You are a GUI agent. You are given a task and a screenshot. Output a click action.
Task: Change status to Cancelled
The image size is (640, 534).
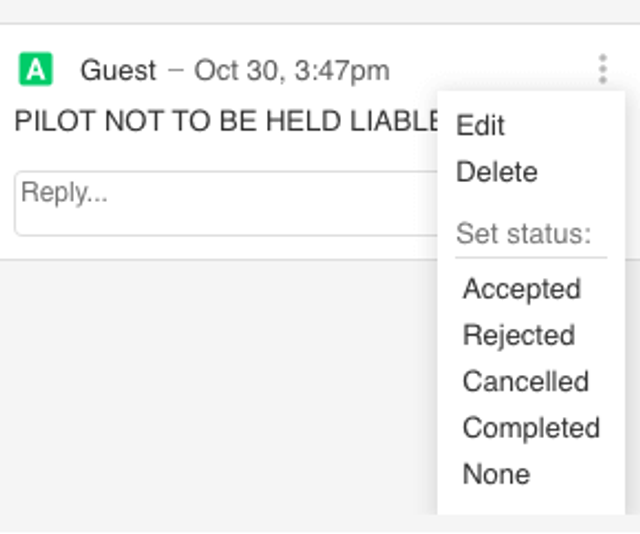pyautogui.click(x=525, y=381)
